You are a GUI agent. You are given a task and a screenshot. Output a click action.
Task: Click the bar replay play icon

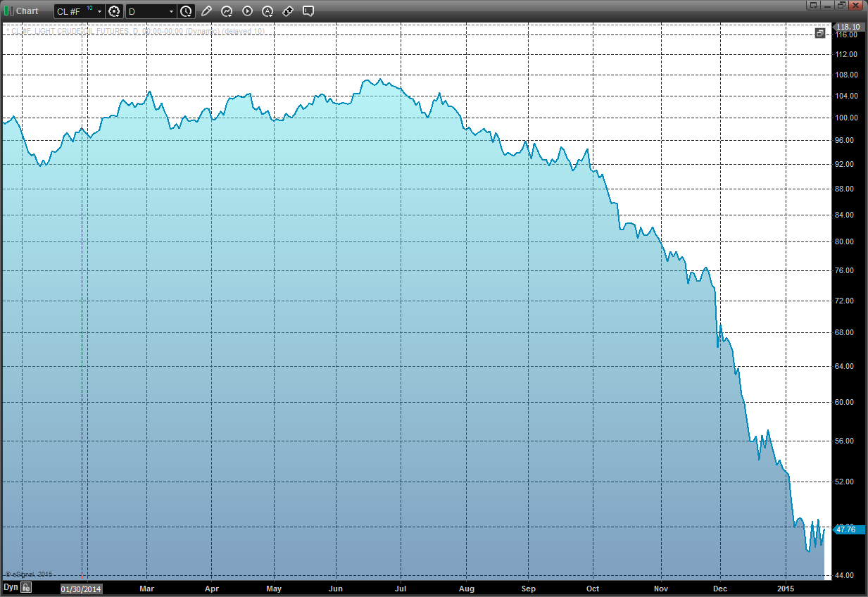tap(247, 11)
